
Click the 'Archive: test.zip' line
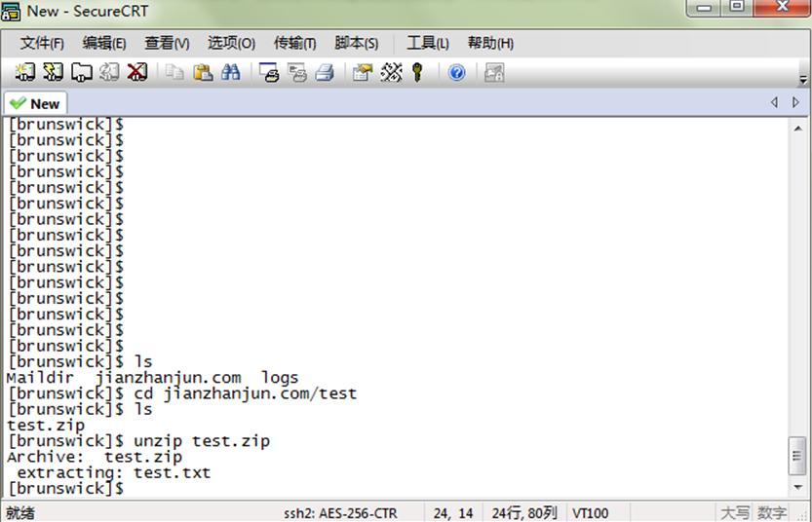(95, 458)
